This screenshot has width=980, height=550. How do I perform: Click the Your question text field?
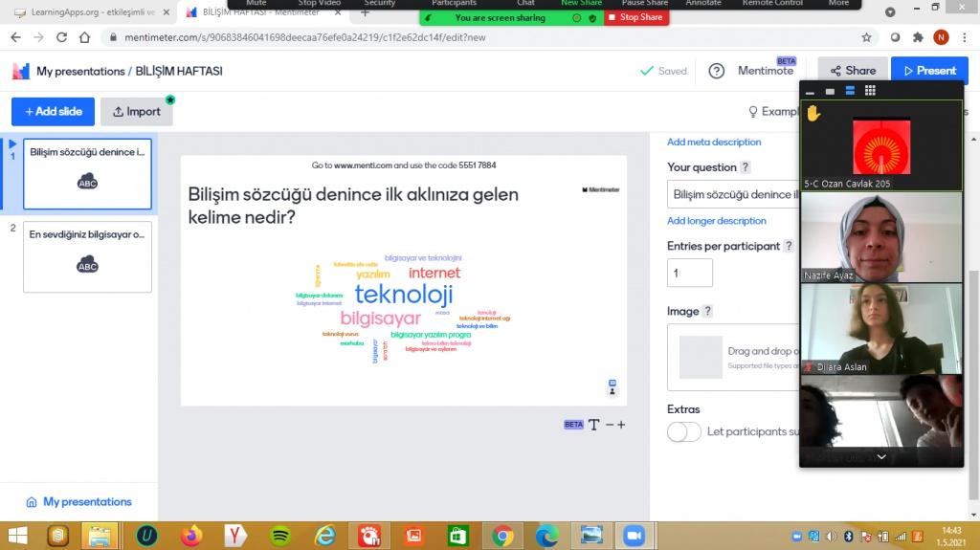click(733, 194)
